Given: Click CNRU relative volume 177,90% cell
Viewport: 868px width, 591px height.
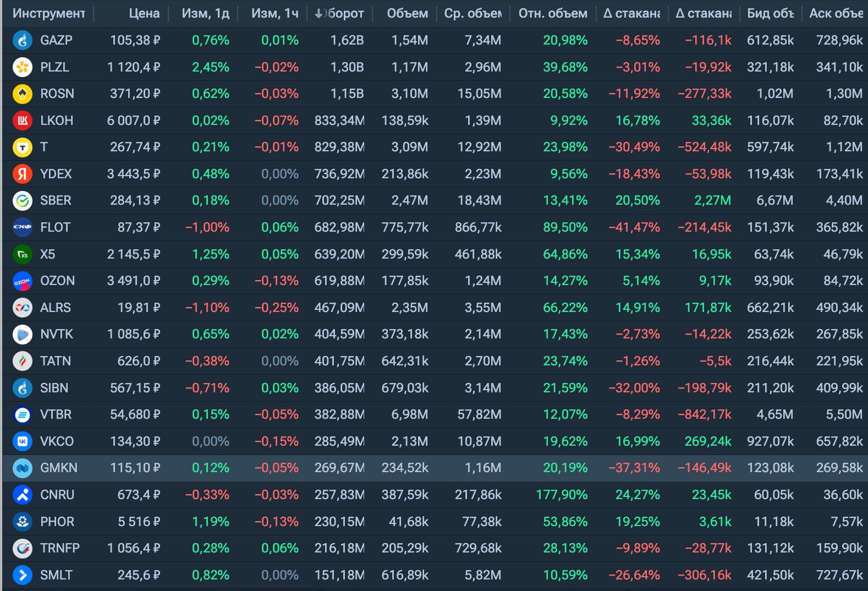Looking at the screenshot, I should point(562,495).
